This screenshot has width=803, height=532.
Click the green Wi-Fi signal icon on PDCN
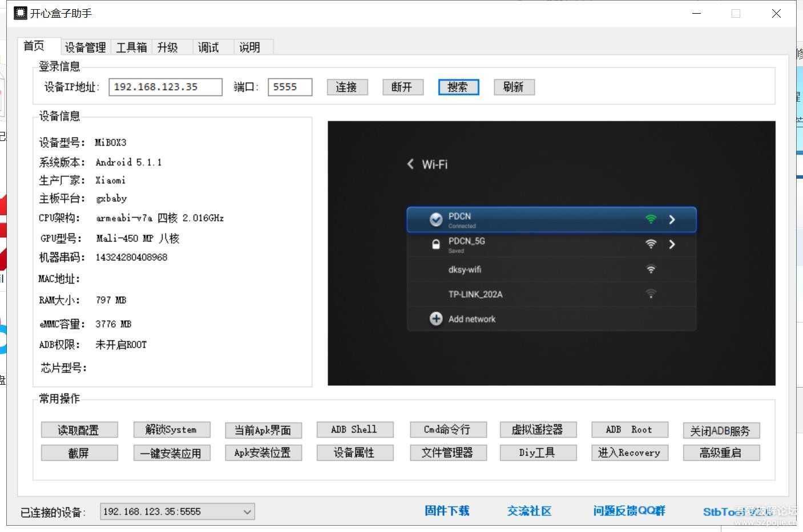(x=651, y=218)
